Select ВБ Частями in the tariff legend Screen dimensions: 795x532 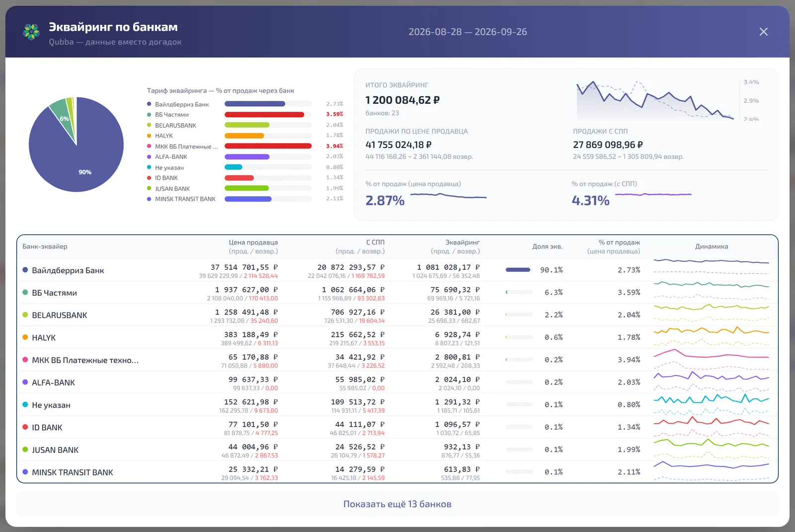click(x=171, y=115)
